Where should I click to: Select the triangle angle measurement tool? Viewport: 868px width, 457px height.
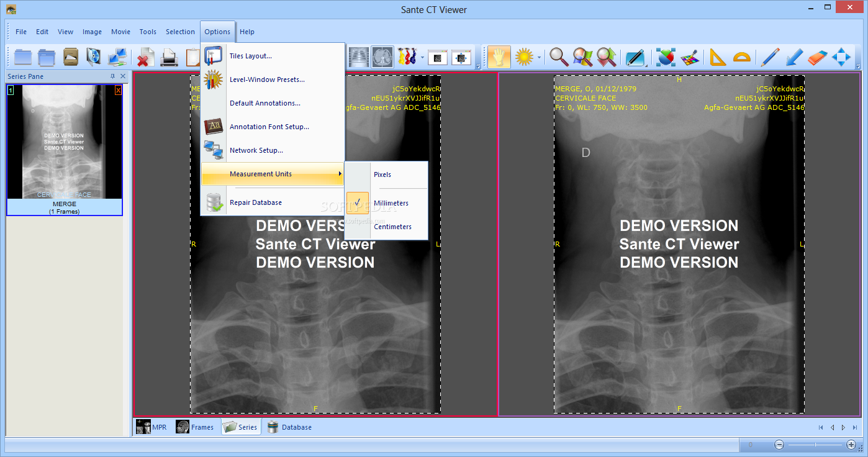click(x=718, y=57)
